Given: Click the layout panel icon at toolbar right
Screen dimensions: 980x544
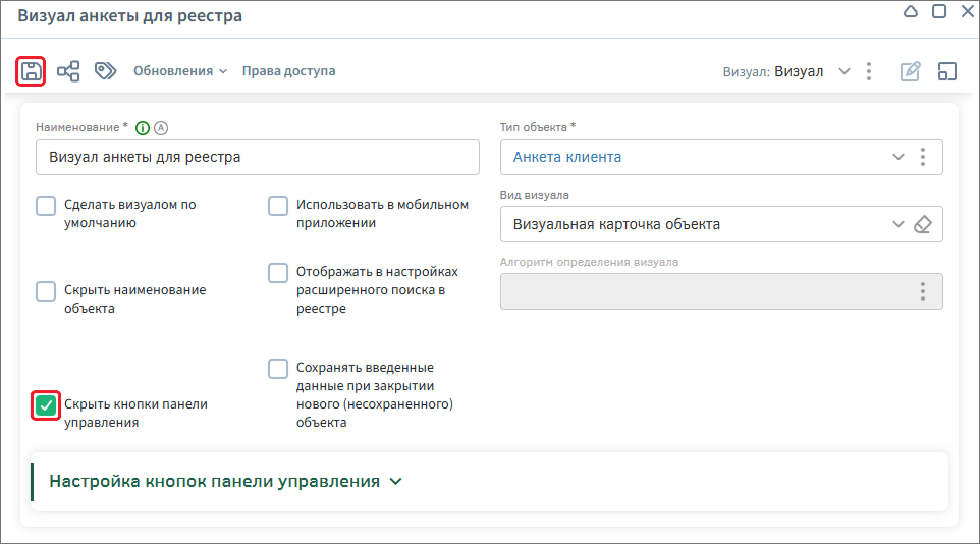Looking at the screenshot, I should 947,71.
